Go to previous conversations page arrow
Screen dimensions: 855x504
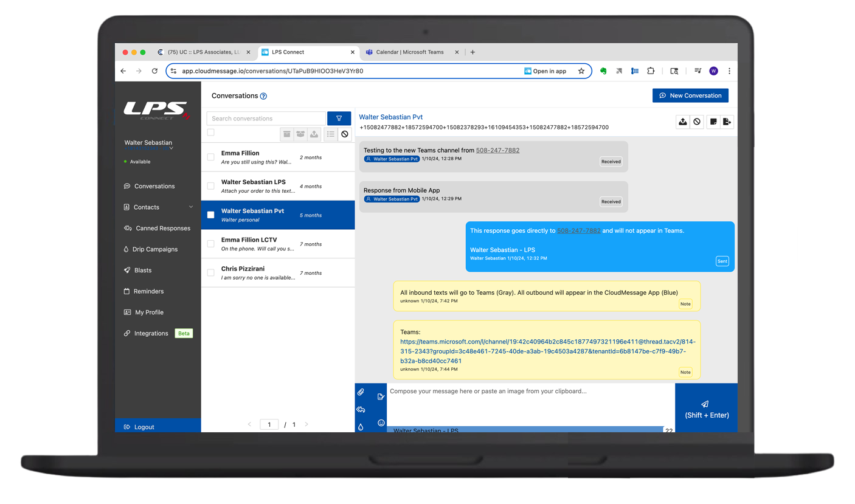tap(249, 424)
